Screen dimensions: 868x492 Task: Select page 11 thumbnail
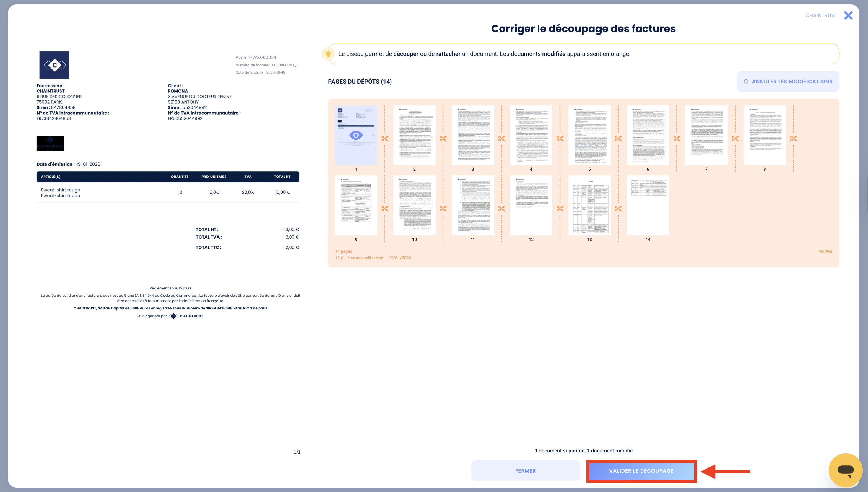pyautogui.click(x=472, y=206)
